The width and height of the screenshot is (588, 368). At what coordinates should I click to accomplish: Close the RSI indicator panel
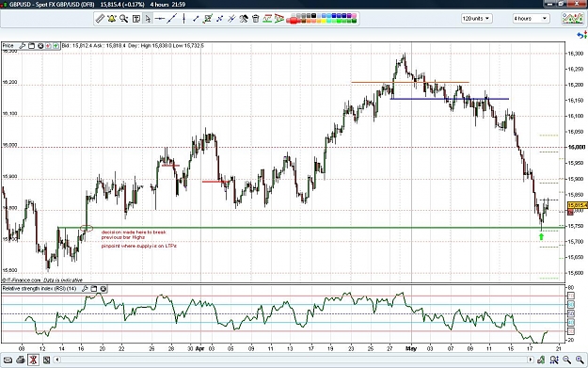point(103,289)
